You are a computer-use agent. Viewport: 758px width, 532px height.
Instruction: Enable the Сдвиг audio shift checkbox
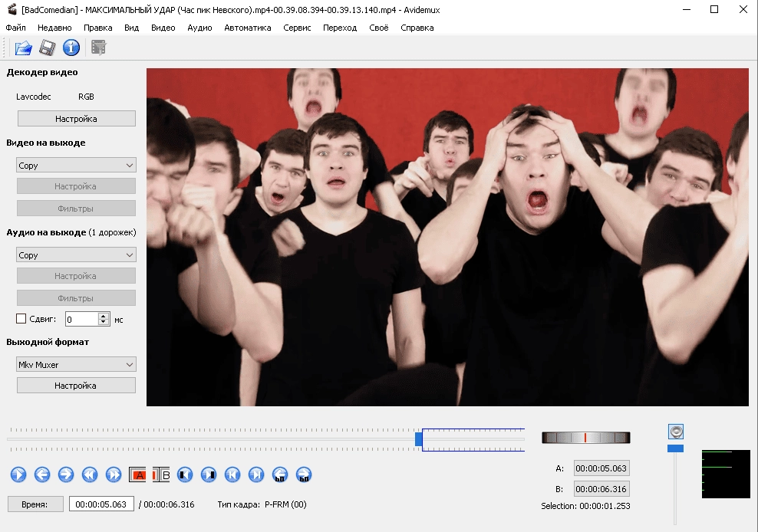pos(21,319)
